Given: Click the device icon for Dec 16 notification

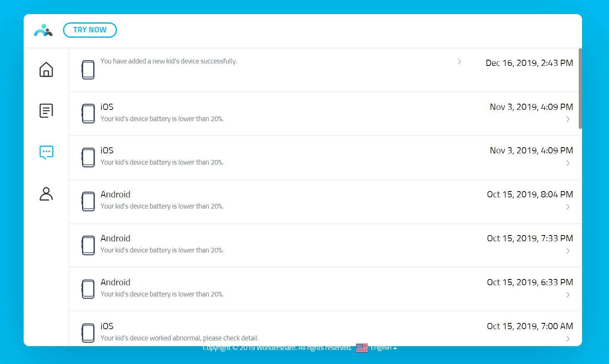Looking at the screenshot, I should pyautogui.click(x=88, y=70).
